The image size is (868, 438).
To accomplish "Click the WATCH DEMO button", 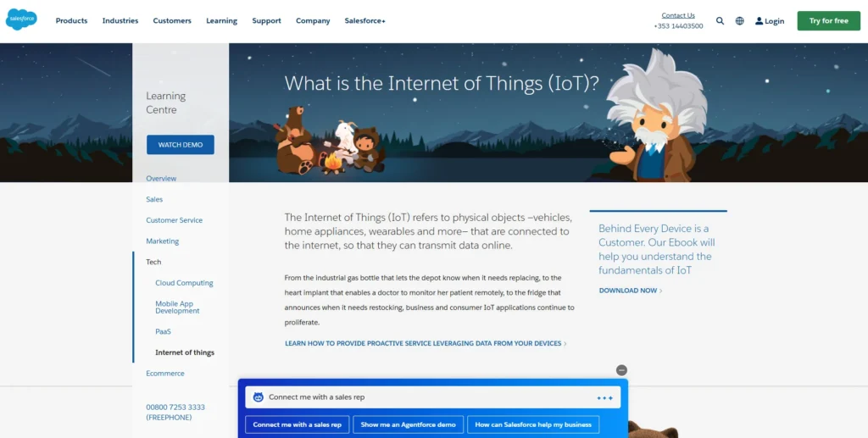I will [181, 145].
